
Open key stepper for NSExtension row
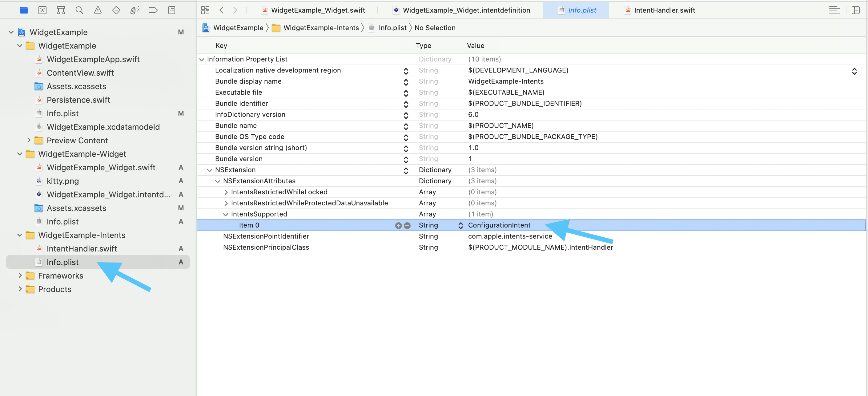click(x=406, y=170)
